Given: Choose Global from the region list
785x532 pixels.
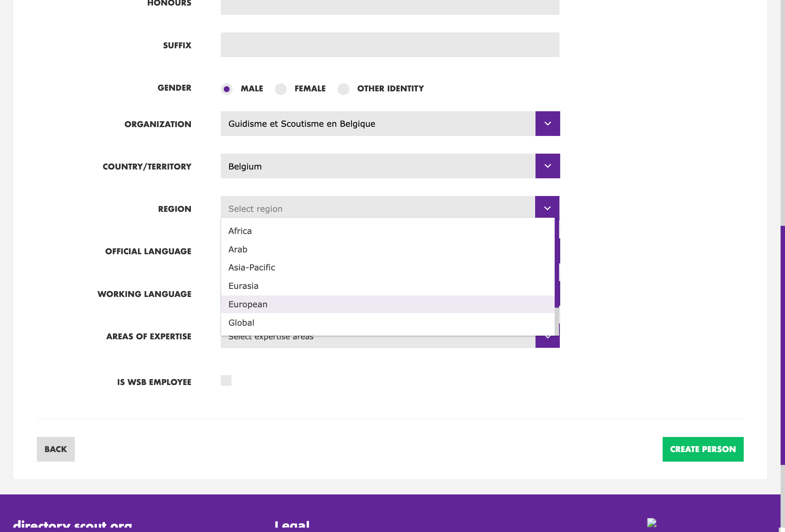Looking at the screenshot, I should [388, 323].
